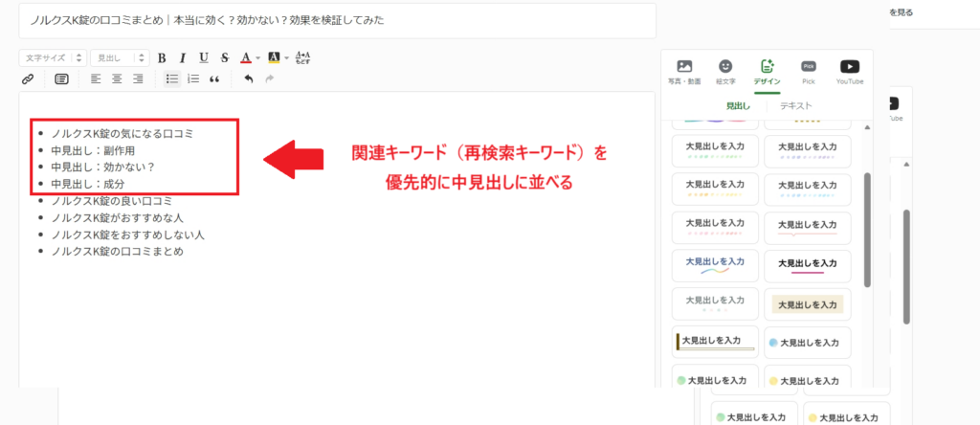The height and width of the screenshot is (425, 980).
Task: Apply italic formatting
Action: click(182, 57)
